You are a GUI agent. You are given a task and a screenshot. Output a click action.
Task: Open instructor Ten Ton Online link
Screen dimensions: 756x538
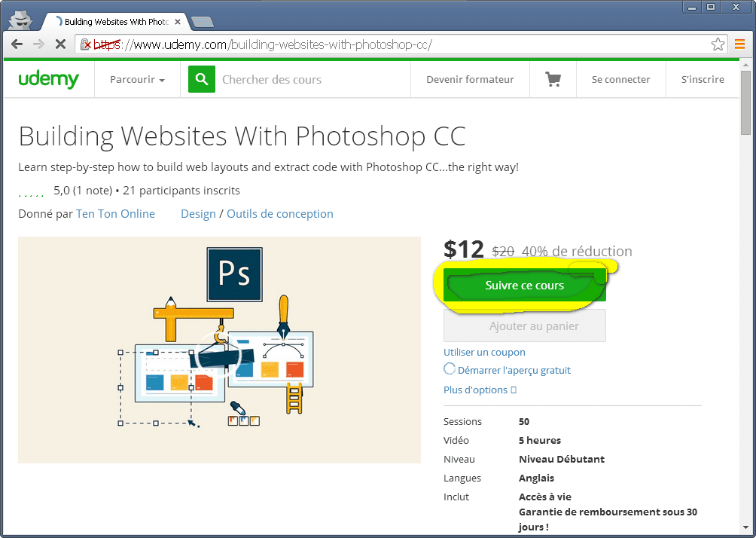[x=115, y=214]
